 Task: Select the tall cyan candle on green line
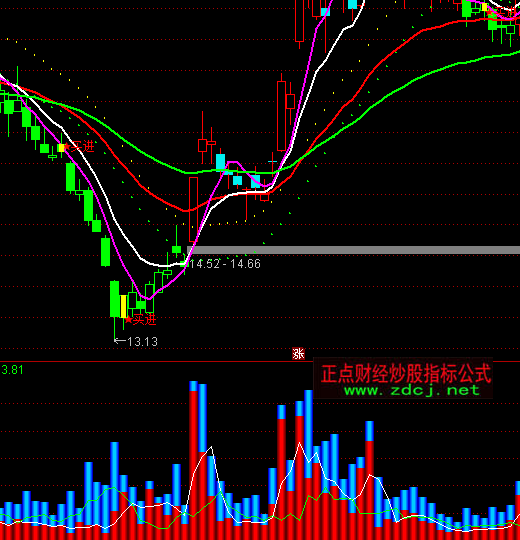[x=220, y=162]
